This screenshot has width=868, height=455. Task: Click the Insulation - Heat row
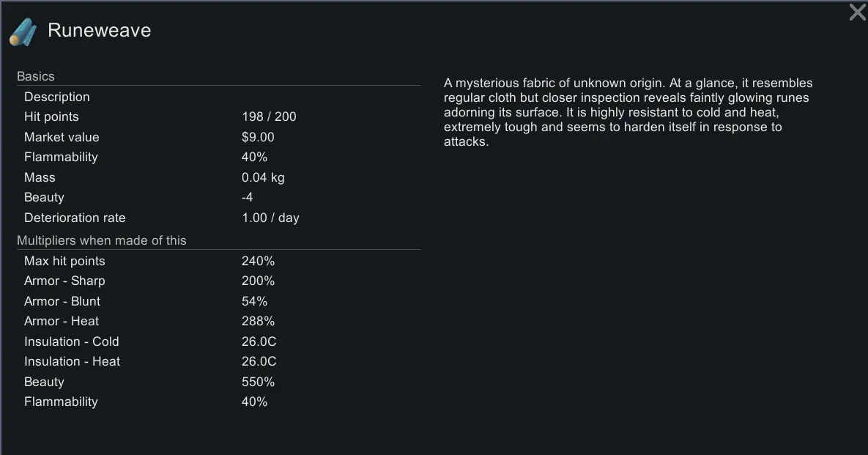72,361
